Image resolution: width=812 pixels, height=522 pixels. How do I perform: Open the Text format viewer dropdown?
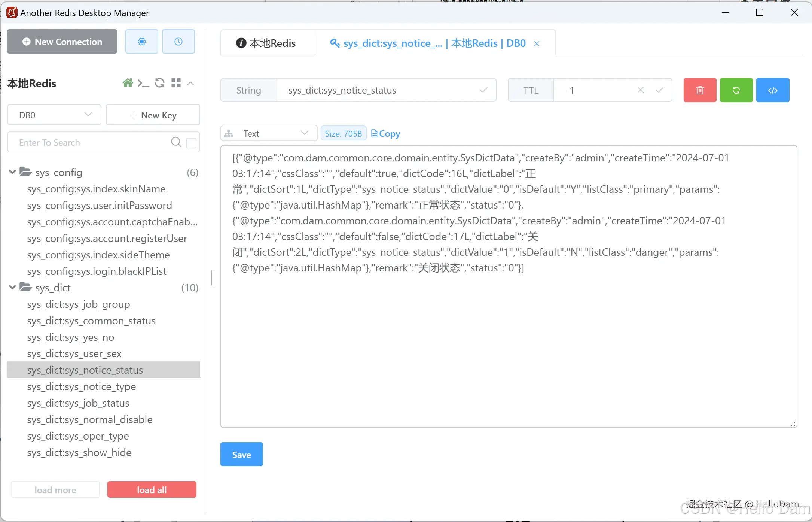coord(269,133)
